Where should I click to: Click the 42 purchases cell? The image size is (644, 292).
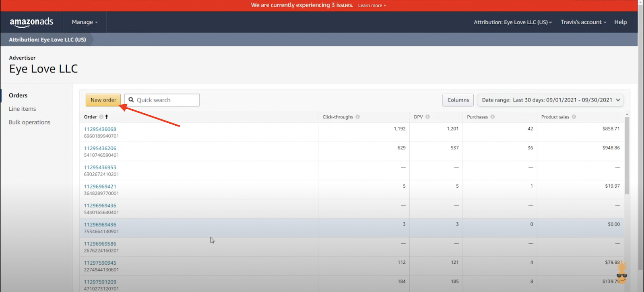(530, 129)
